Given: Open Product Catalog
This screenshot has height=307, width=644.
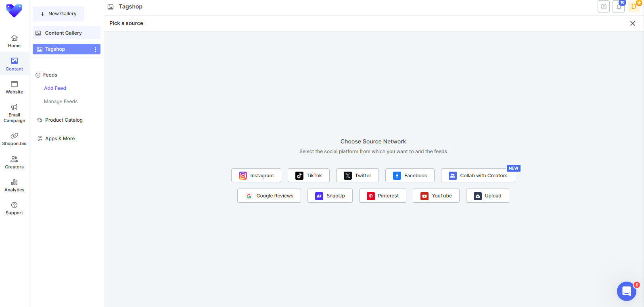Looking at the screenshot, I should point(60,120).
